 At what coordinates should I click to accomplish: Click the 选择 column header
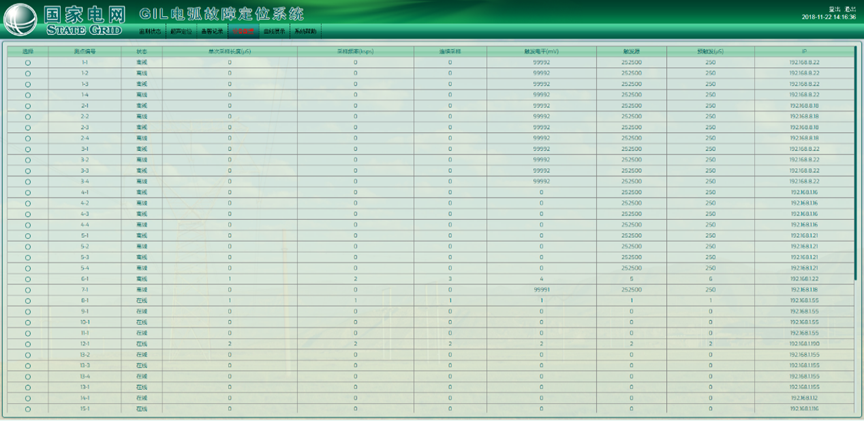28,51
